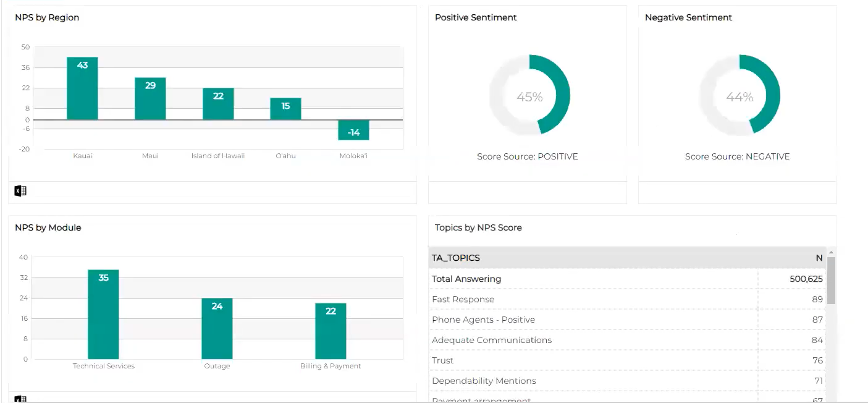The image size is (868, 403).
Task: Click Excel export icon under NPS by Region
Action: click(x=20, y=191)
